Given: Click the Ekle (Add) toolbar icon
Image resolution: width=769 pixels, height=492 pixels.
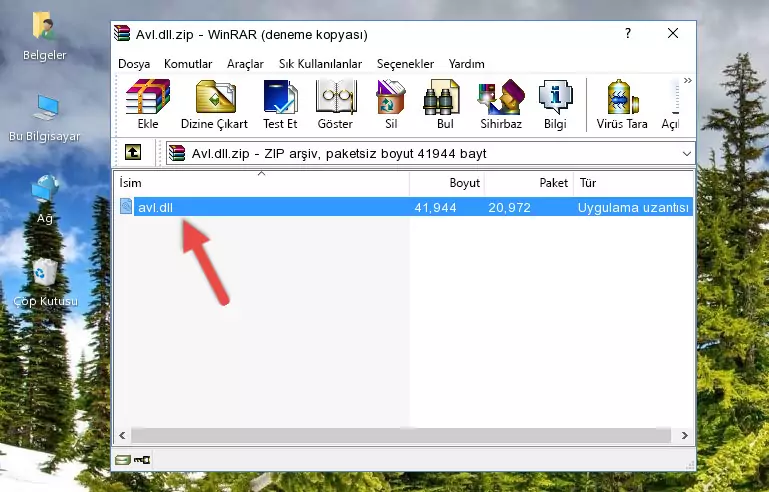Looking at the screenshot, I should click(148, 104).
